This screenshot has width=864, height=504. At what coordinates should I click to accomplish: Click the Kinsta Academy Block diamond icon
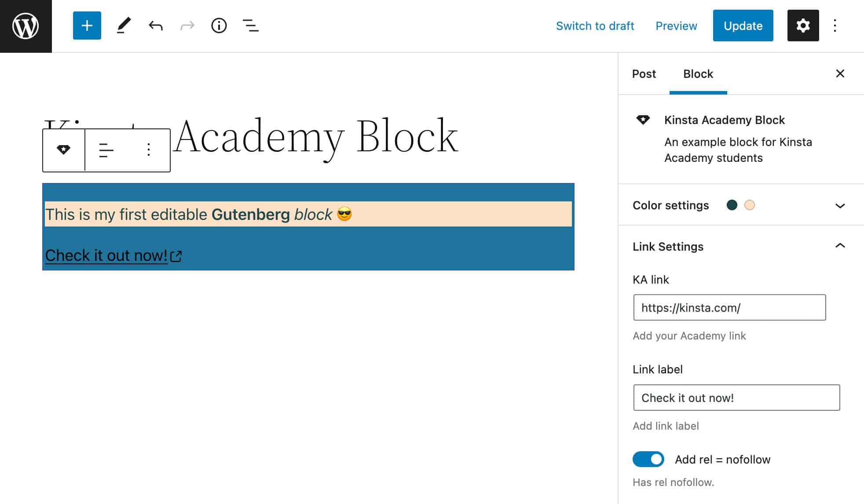coord(643,119)
